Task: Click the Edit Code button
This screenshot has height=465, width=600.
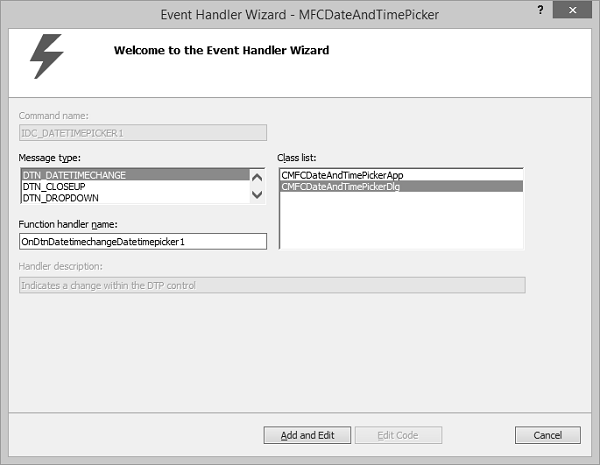Action: [398, 435]
